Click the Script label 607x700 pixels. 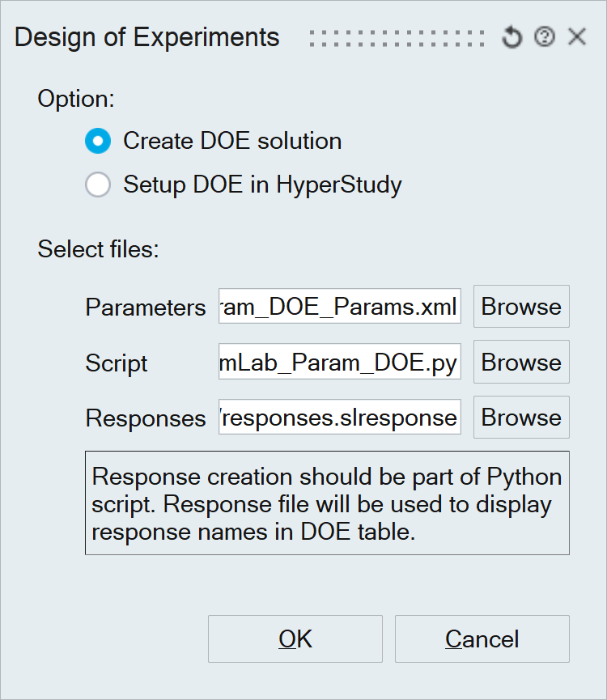117,363
